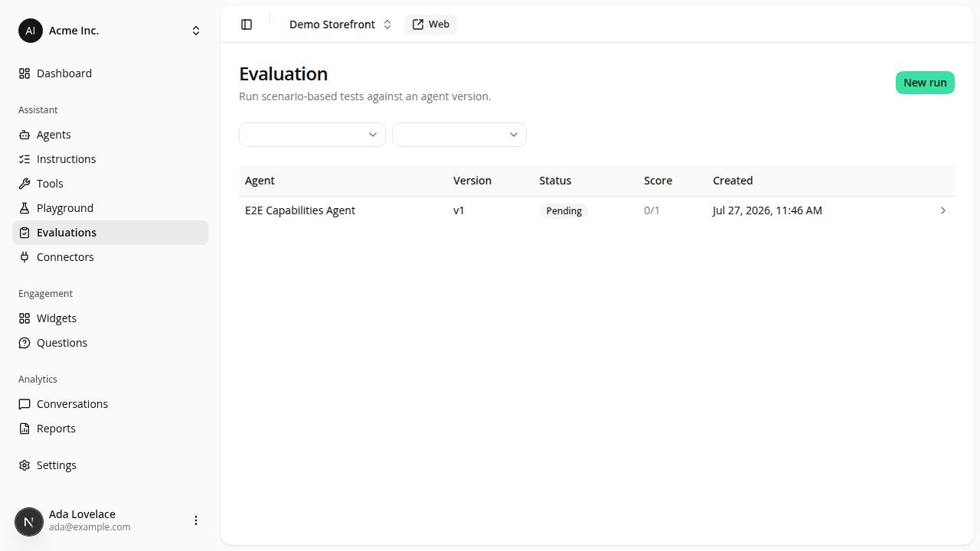Click the Reports document icon
Screen dimensions: 980x551
point(24,429)
